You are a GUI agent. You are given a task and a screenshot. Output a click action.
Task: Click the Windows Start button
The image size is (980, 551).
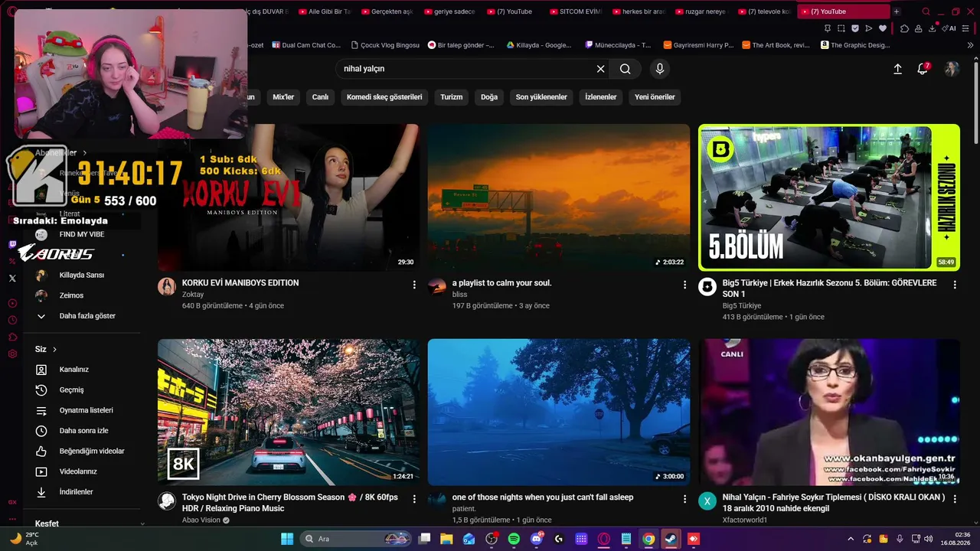pos(287,539)
